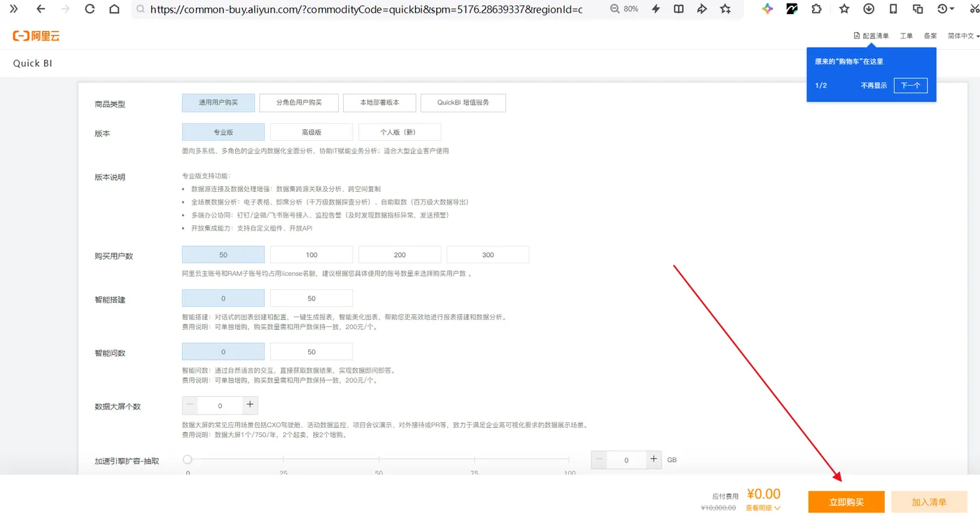
Task: Select 分角色用户购买 product type
Action: coord(299,102)
